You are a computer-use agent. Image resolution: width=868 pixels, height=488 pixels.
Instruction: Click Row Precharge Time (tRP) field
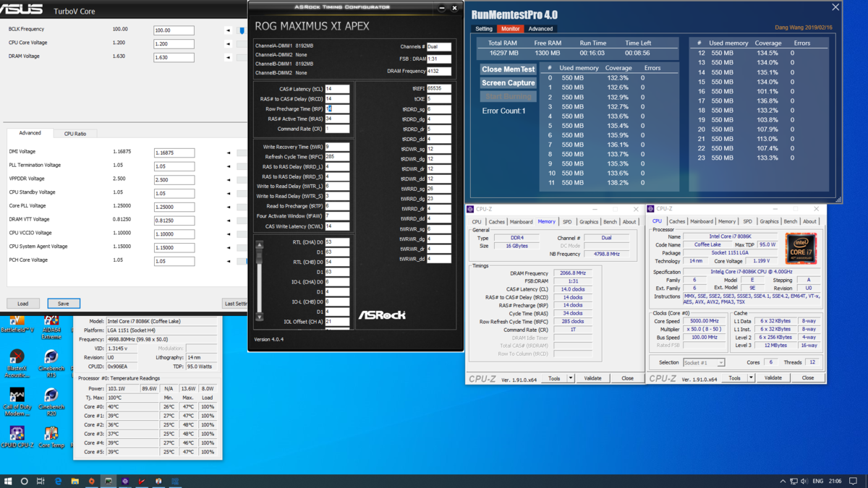(337, 109)
